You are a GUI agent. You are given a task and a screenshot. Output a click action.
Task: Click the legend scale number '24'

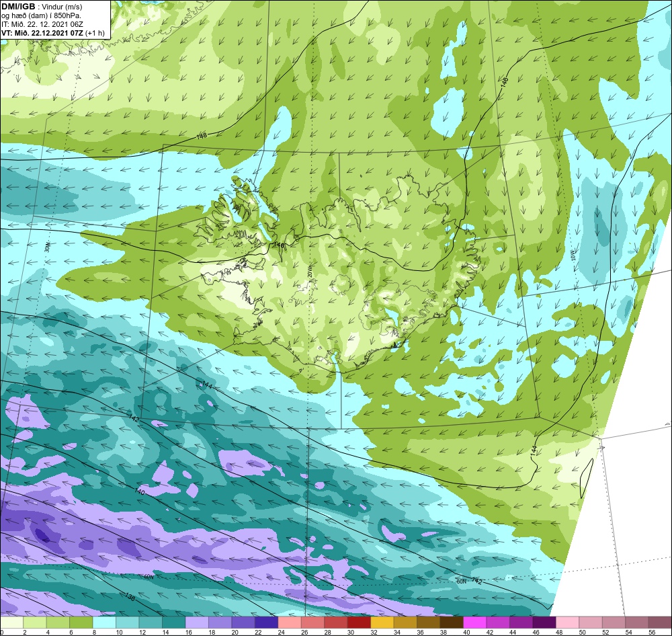(x=281, y=632)
